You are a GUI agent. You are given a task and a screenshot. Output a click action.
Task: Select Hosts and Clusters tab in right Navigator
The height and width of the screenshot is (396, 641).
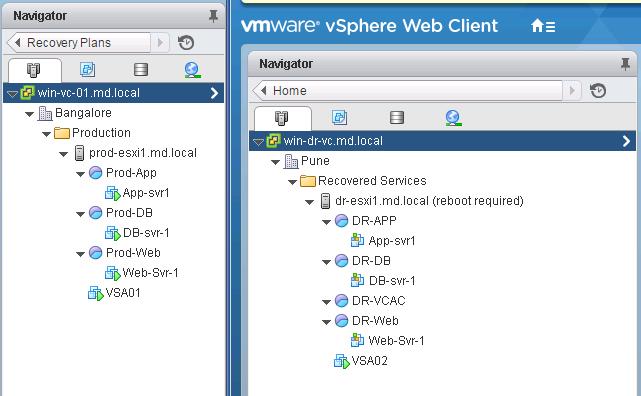click(x=282, y=118)
